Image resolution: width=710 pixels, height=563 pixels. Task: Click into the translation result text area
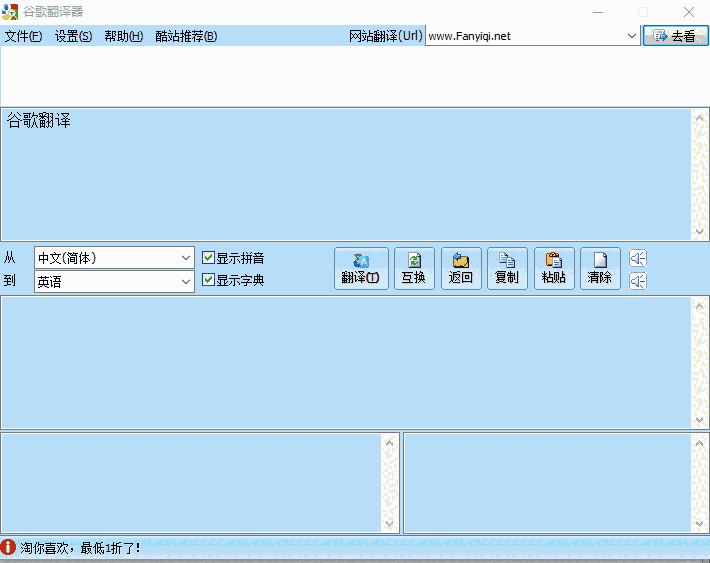(346, 362)
